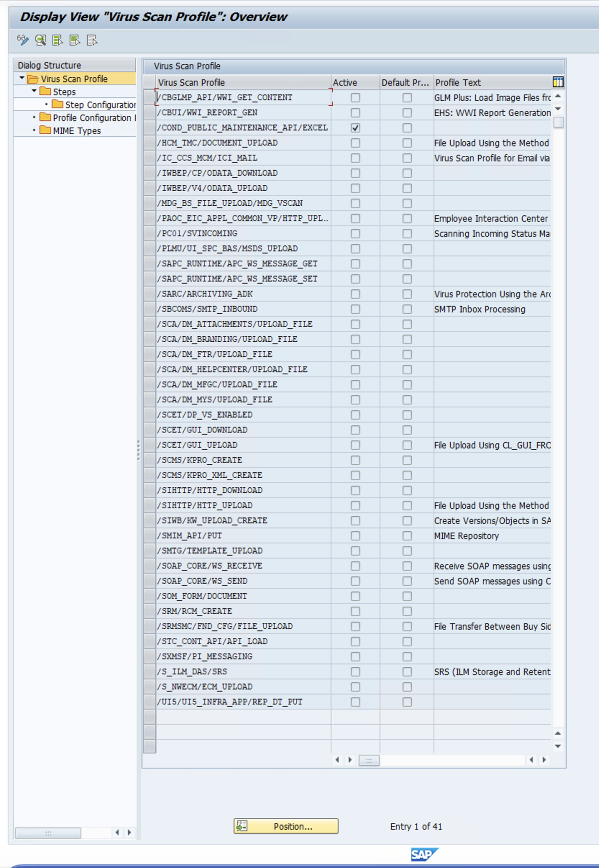Open the table column settings icon
The width and height of the screenshot is (599, 868).
[558, 82]
